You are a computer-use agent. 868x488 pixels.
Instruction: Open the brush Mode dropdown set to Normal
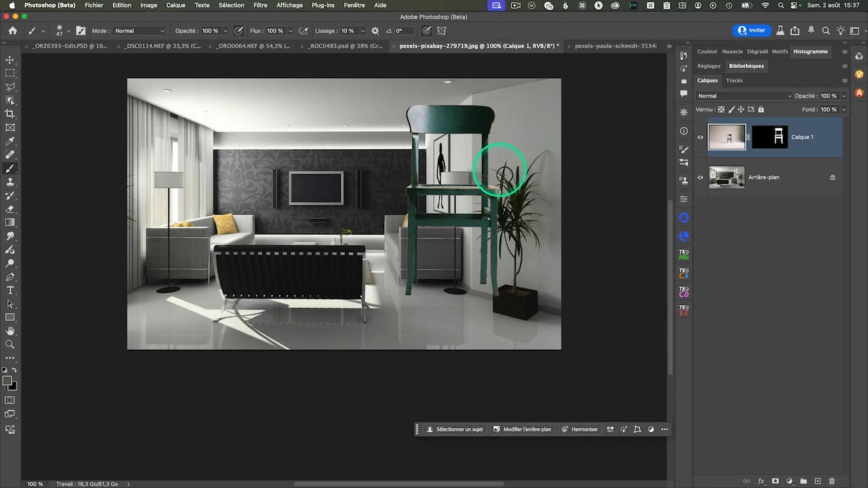click(140, 31)
